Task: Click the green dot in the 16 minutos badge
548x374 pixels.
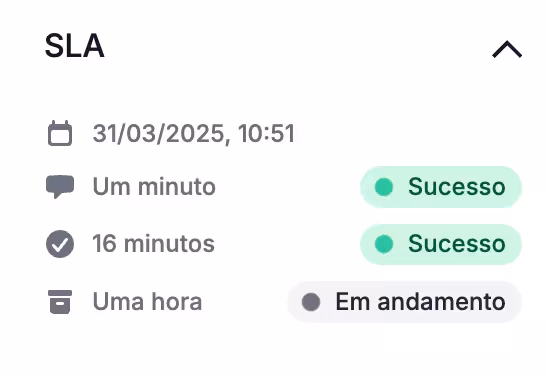Action: click(x=384, y=244)
